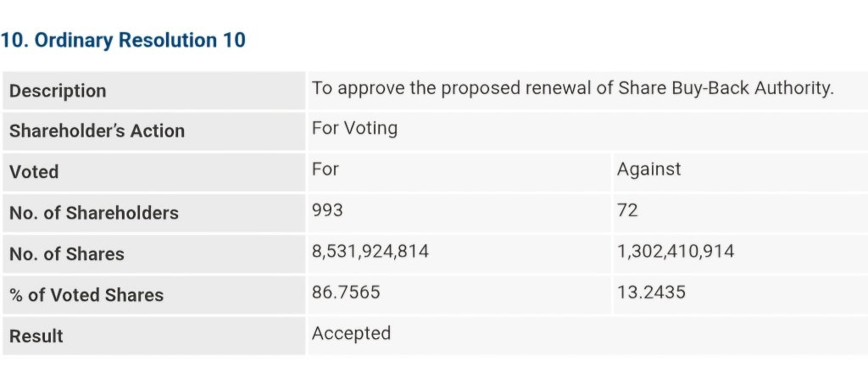
Task: Select the Voted row label
Action: (34, 171)
